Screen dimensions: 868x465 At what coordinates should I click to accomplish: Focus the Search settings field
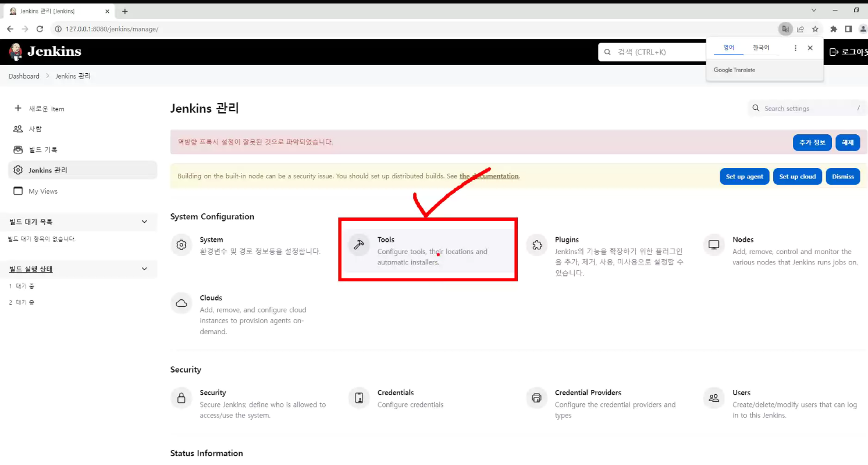(x=808, y=108)
